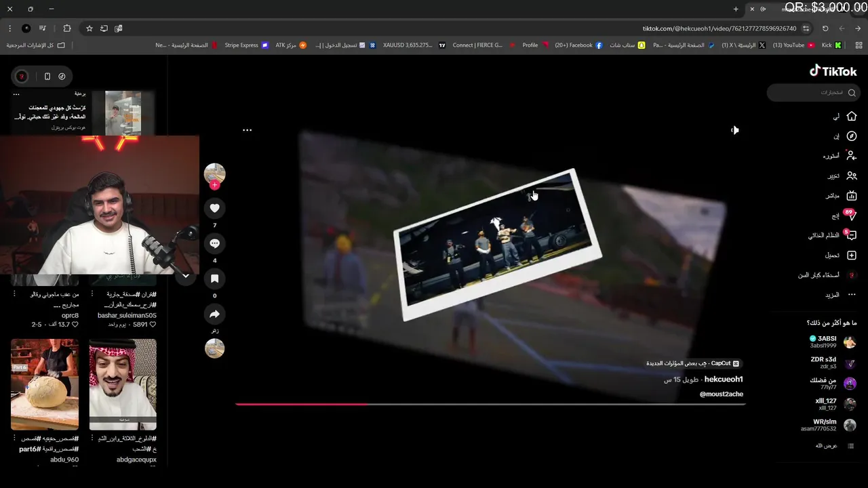Open creator avatar above like button
The image size is (868, 488).
pos(214,173)
